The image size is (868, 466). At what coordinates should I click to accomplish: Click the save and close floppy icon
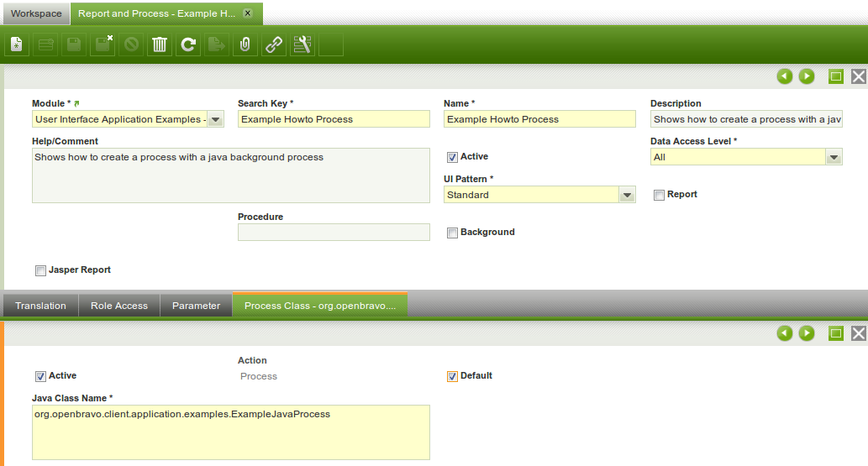[103, 45]
